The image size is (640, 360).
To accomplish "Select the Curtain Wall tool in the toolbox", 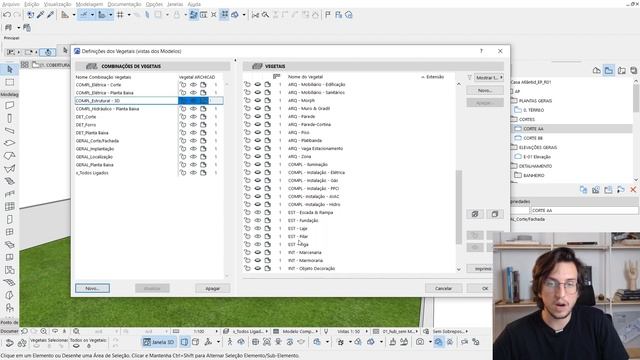I will [9, 206].
